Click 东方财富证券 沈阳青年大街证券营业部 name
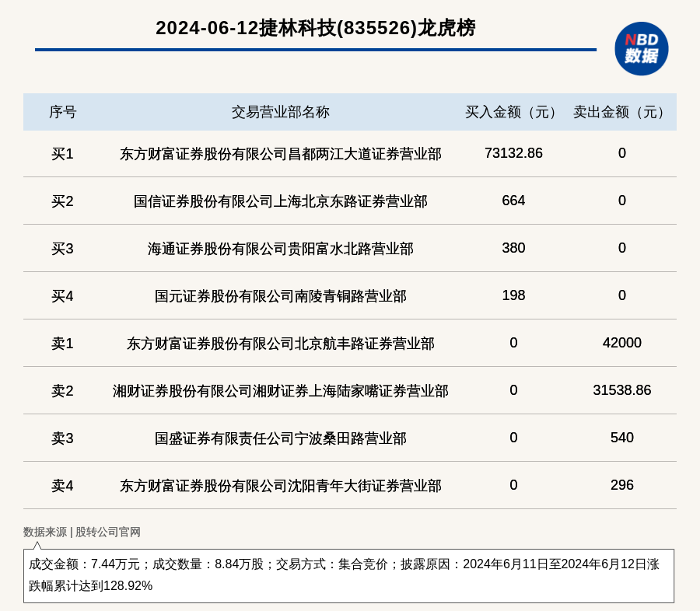700x611 pixels. (x=280, y=485)
